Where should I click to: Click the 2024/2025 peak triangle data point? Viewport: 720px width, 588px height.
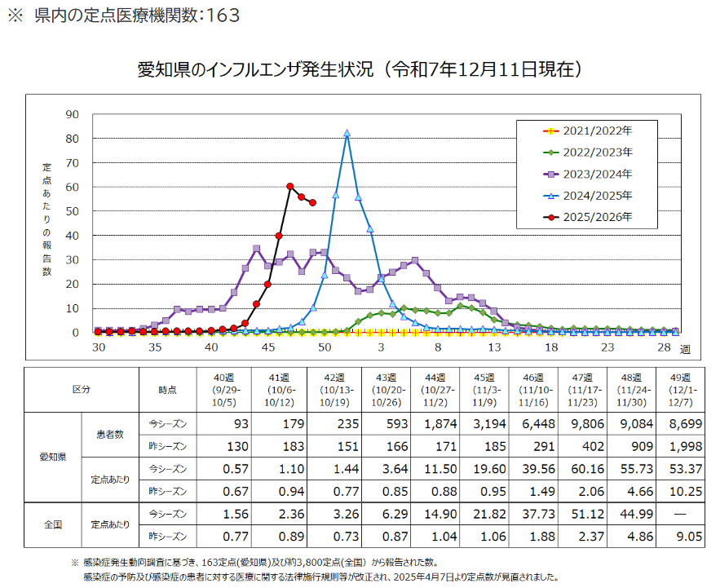click(347, 133)
